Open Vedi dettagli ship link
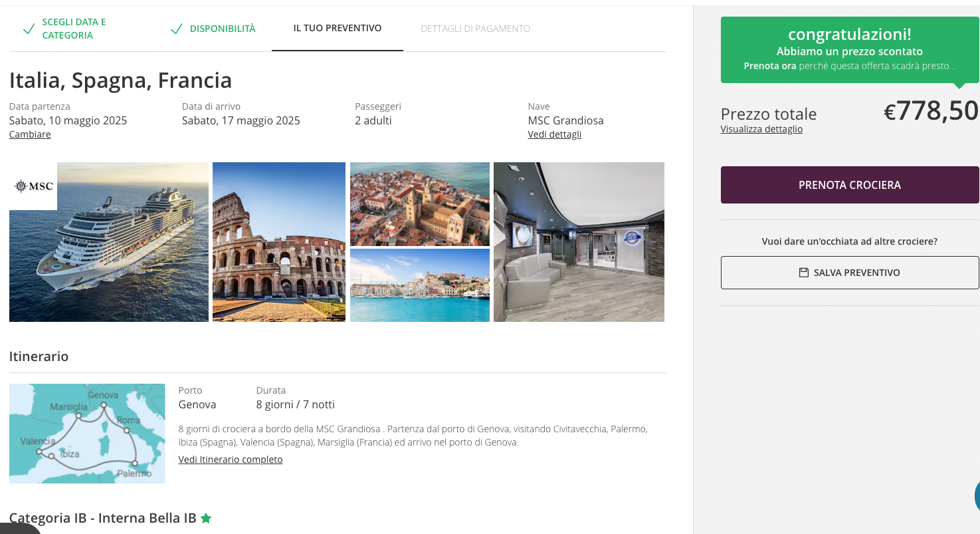The height and width of the screenshot is (534, 980). (x=555, y=134)
